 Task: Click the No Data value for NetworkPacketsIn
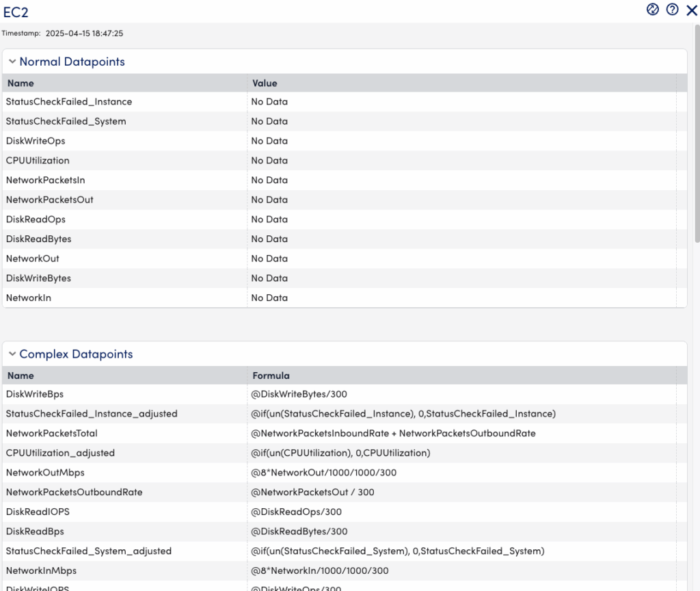point(269,181)
